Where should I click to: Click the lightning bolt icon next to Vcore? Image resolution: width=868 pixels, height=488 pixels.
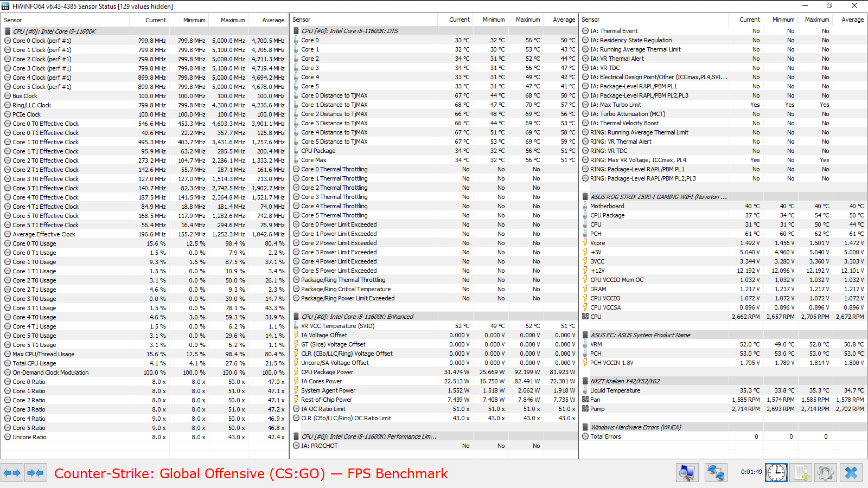[x=585, y=243]
